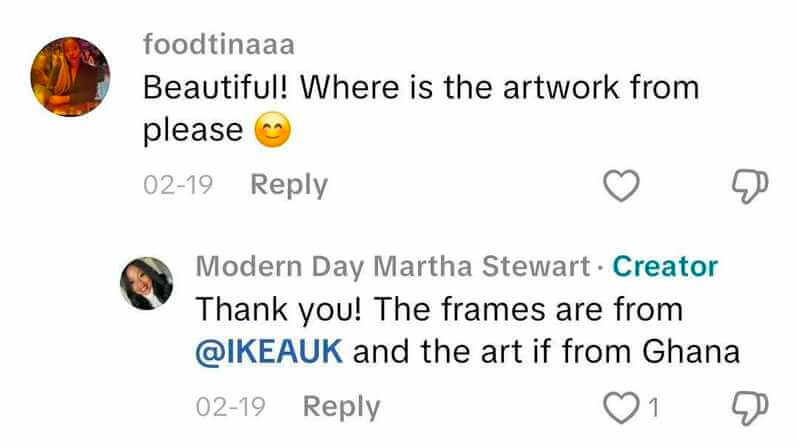Select the 'Beautiful! Where is the artwork from' text
Screen dimensions: 799x447
click(x=420, y=87)
